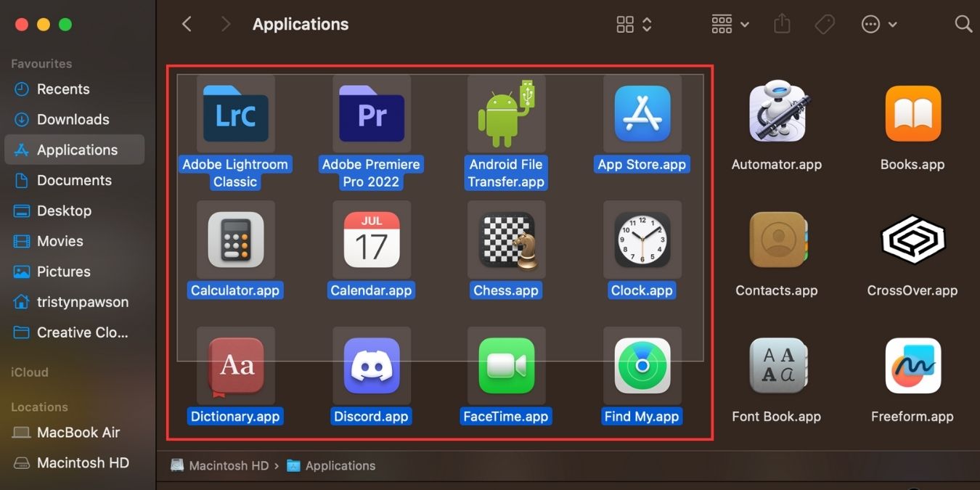Select the Adobe Lightroom Classic icon
This screenshot has height=490, width=980.
pos(235,113)
